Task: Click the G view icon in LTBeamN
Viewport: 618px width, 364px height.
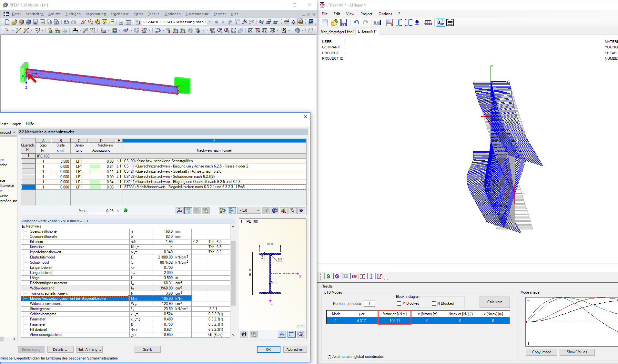Action: click(x=337, y=276)
